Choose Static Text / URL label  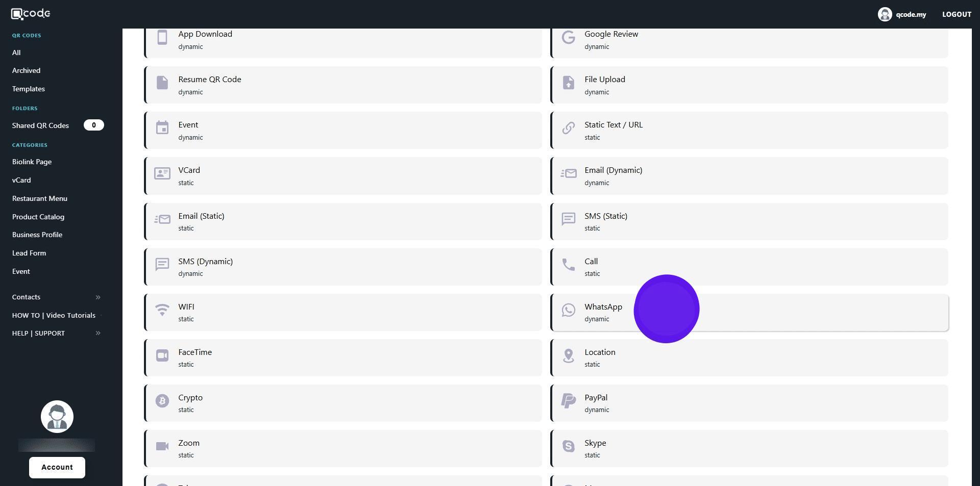coord(614,125)
